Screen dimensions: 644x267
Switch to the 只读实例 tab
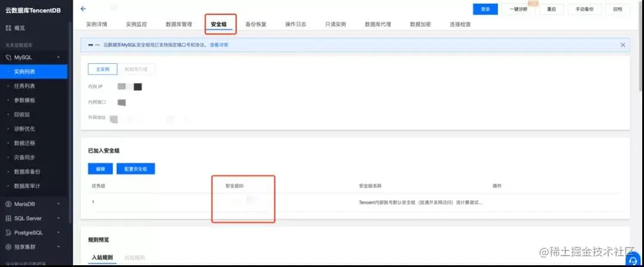coord(336,24)
